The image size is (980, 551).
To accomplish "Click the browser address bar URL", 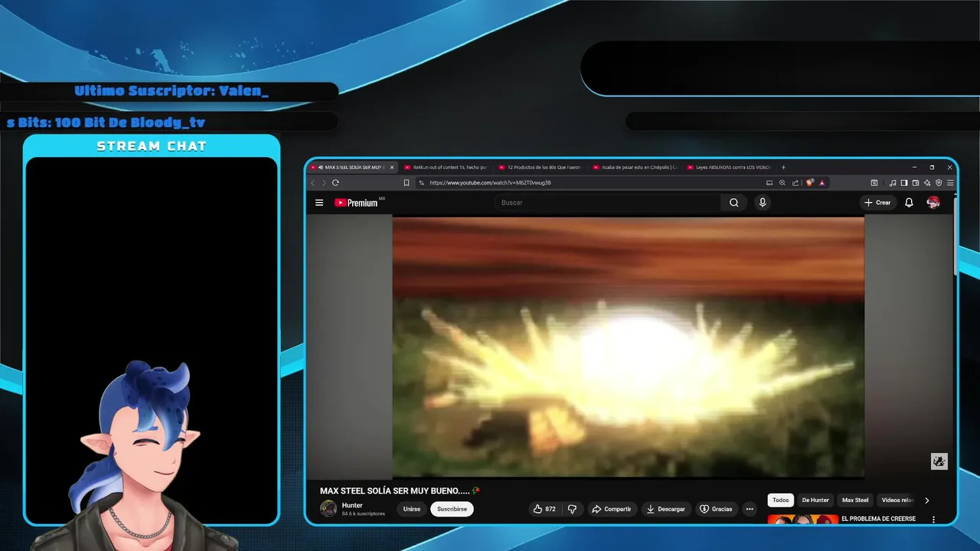I will 490,183.
